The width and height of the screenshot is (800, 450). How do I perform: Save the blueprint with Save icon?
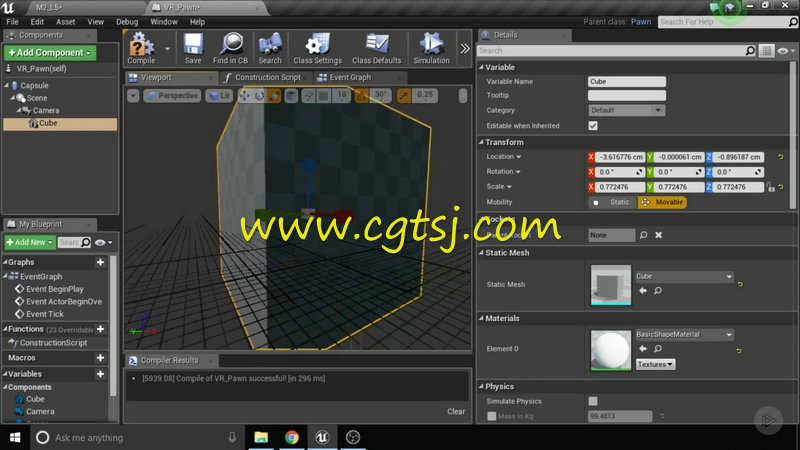point(193,48)
